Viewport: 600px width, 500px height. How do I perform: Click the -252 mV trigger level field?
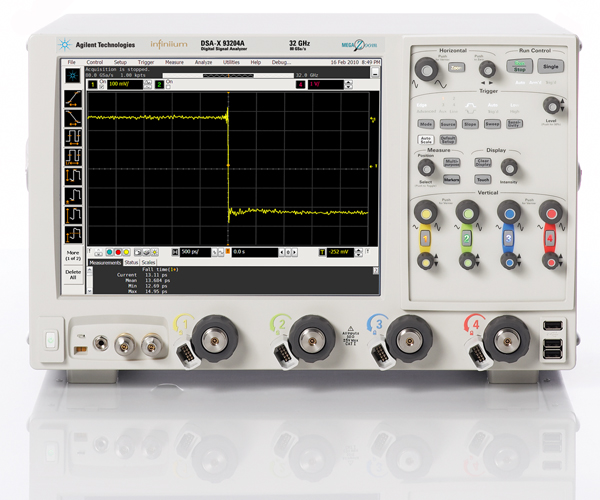coord(340,252)
